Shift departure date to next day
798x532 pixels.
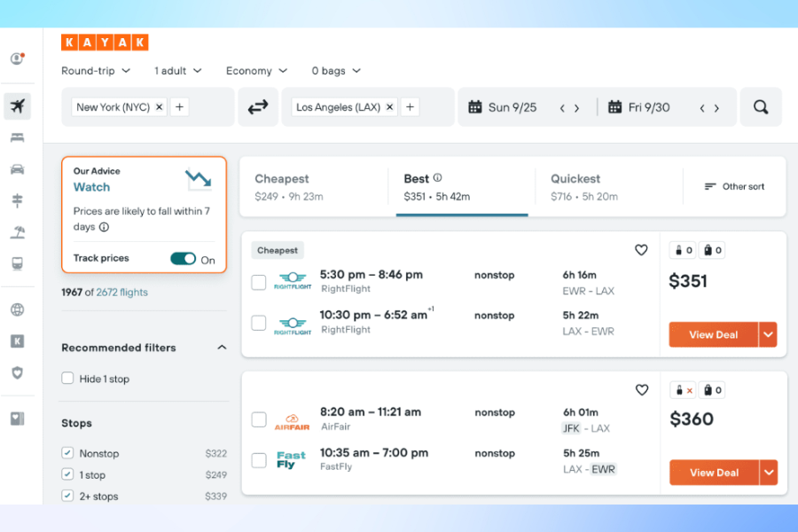click(x=576, y=108)
